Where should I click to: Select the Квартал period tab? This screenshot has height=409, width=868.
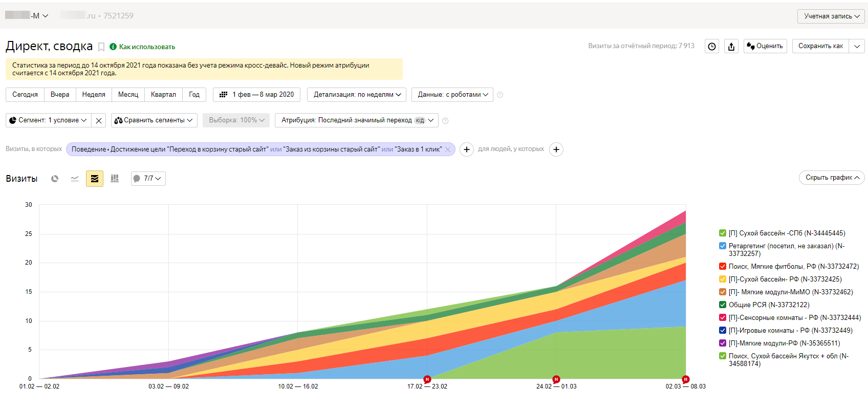click(163, 95)
